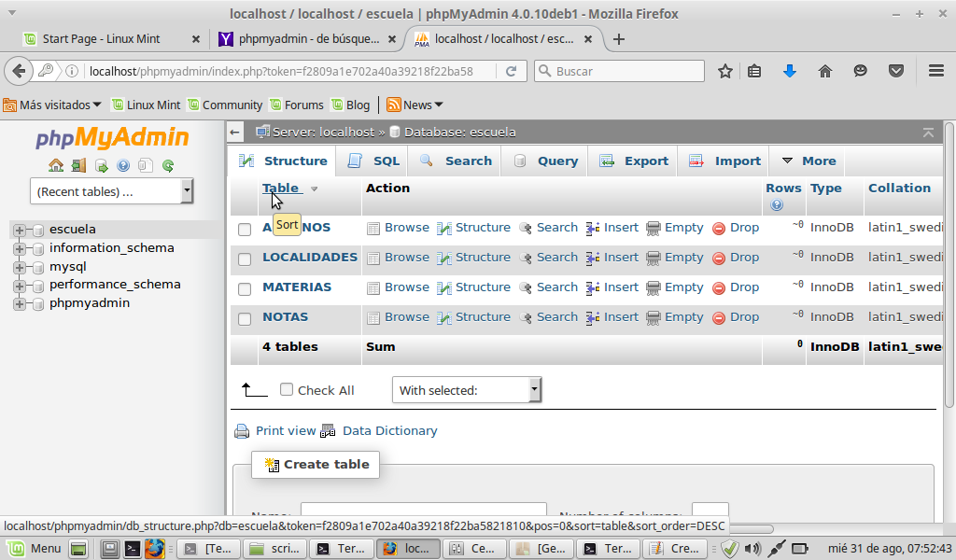This screenshot has height=560, width=956.
Task: Open the Print view link
Action: (x=285, y=431)
